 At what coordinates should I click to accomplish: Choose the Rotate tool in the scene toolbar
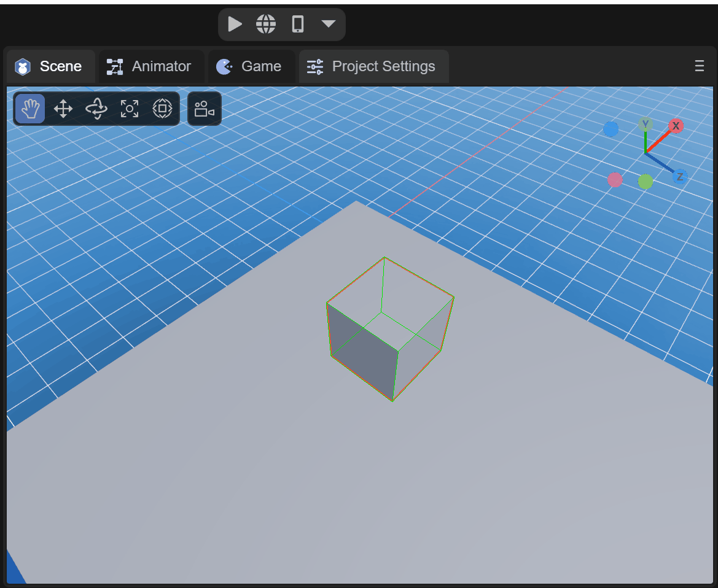[x=96, y=109]
